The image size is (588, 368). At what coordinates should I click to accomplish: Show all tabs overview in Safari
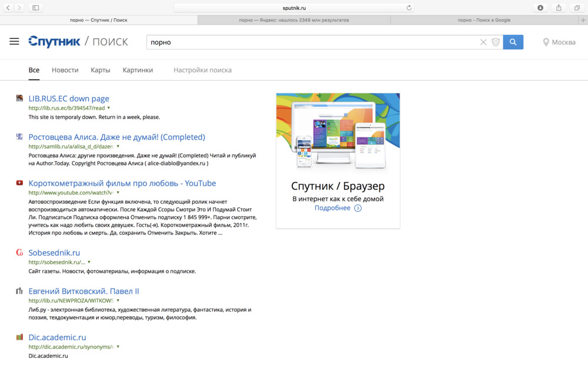pos(577,8)
